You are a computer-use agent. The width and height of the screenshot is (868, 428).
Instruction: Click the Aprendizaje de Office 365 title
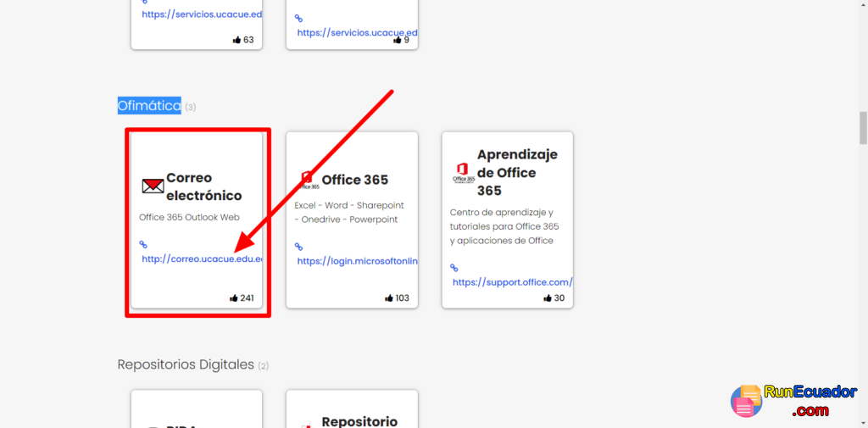tap(517, 172)
